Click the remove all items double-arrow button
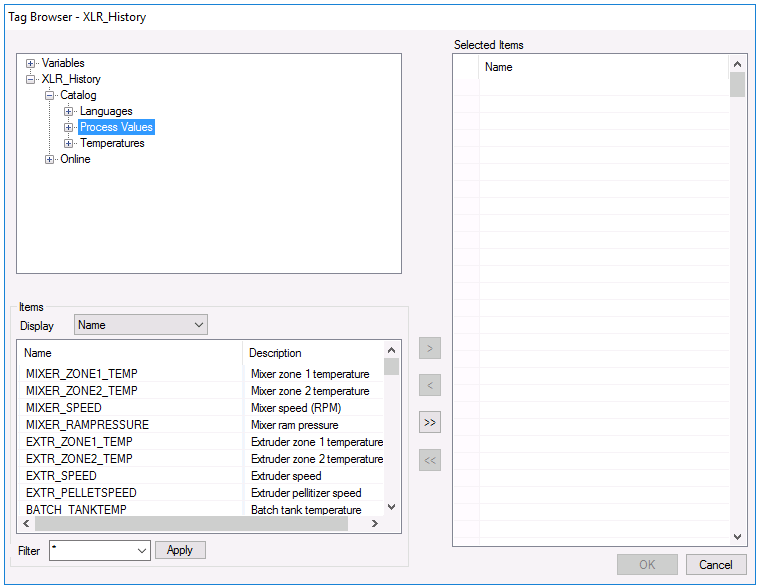This screenshot has width=758, height=588. (430, 460)
